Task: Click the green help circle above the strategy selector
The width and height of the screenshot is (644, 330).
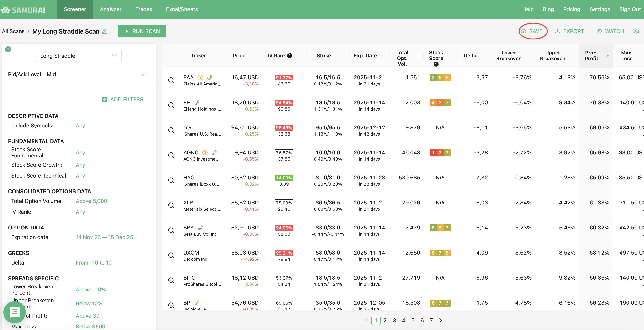Action: coord(8,49)
